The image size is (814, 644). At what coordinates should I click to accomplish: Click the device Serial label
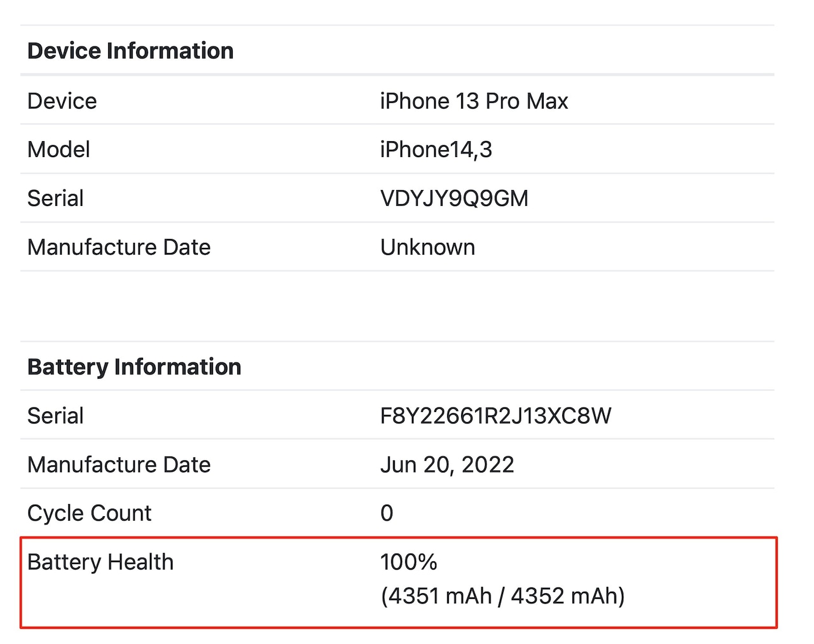(55, 198)
